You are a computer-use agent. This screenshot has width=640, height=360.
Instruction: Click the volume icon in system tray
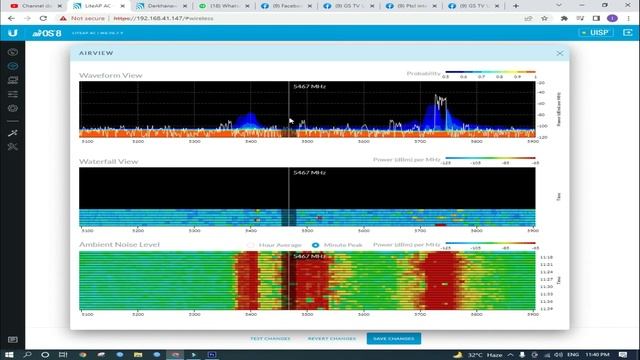pos(558,355)
